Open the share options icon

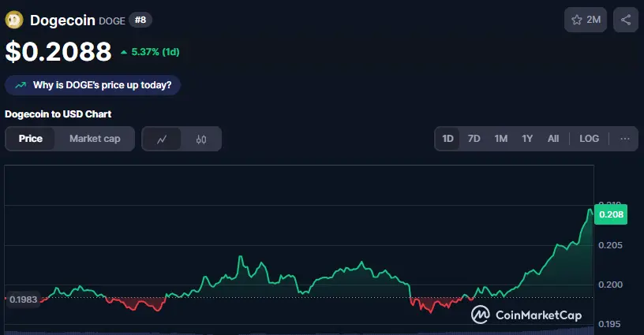[626, 20]
